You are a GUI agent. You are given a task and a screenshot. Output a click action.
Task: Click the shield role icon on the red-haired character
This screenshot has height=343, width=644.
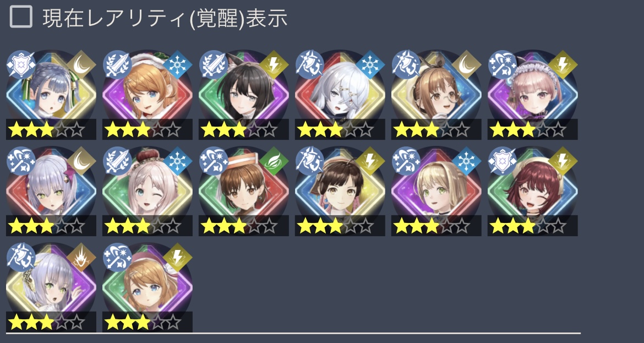pyautogui.click(x=503, y=161)
